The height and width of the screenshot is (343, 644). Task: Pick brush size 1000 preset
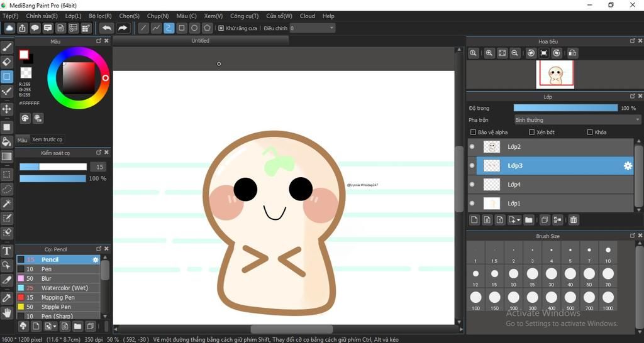click(608, 300)
